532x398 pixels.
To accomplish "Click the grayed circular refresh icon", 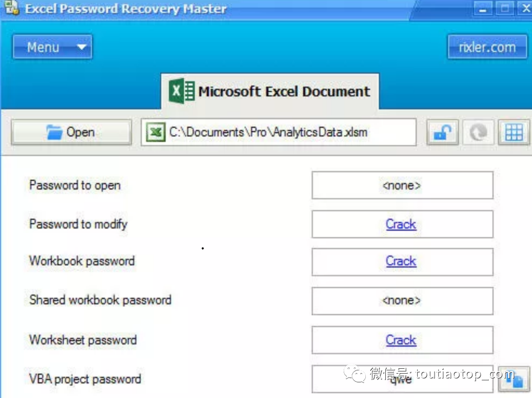I will [478, 132].
